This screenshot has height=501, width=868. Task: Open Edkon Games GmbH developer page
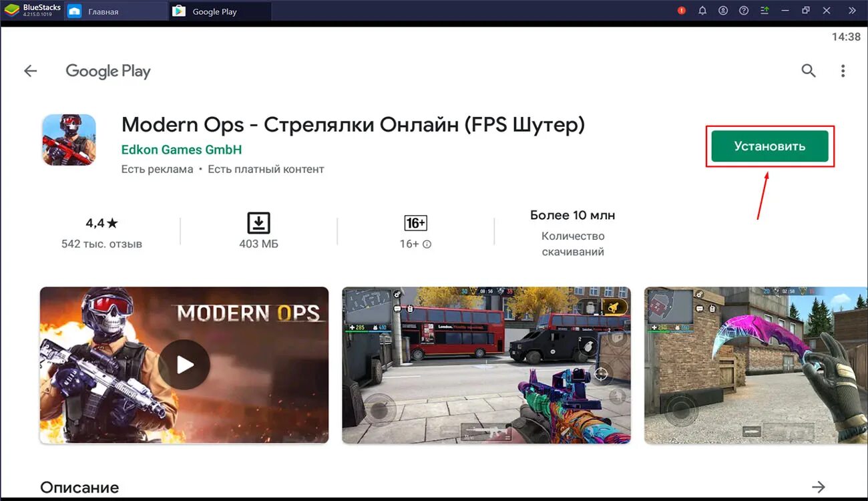tap(182, 150)
